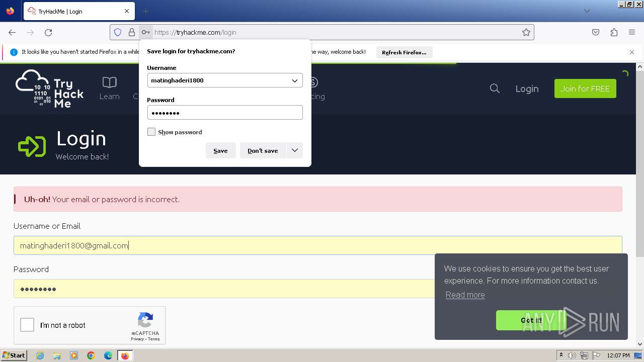Launch Chrome from taskbar

tap(91, 355)
